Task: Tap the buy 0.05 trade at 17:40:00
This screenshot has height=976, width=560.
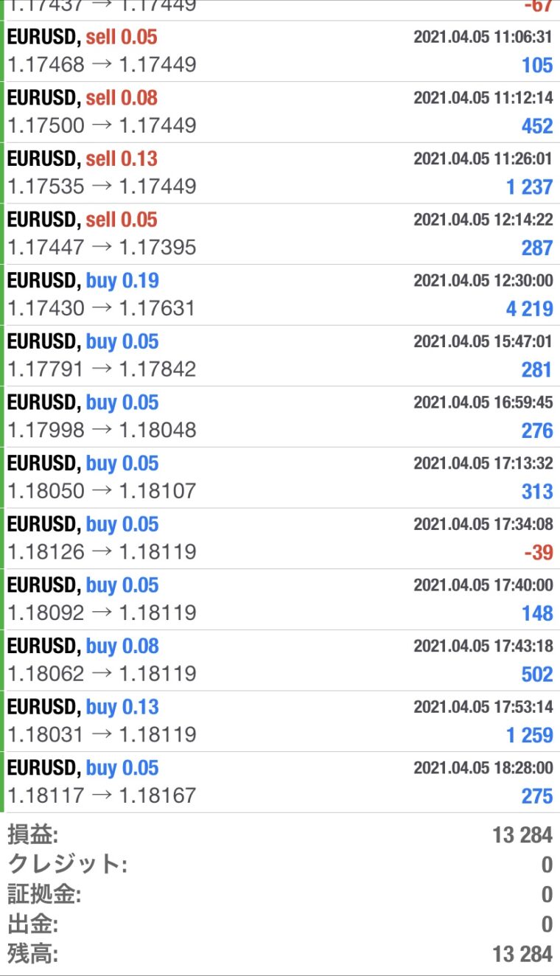Action: 280,599
